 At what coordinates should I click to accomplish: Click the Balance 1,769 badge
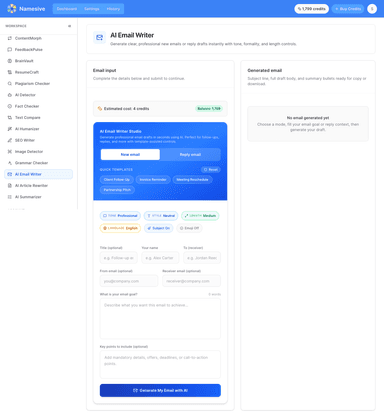209,109
